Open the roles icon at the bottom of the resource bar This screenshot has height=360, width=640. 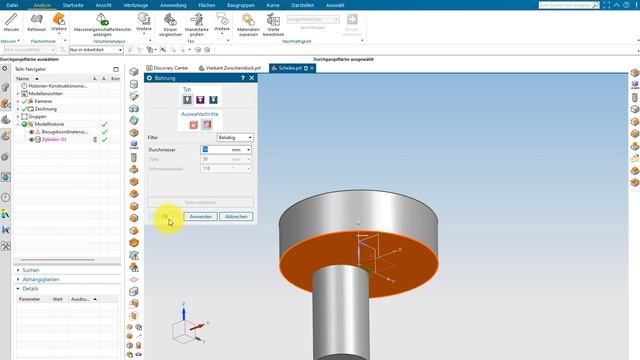(5, 246)
